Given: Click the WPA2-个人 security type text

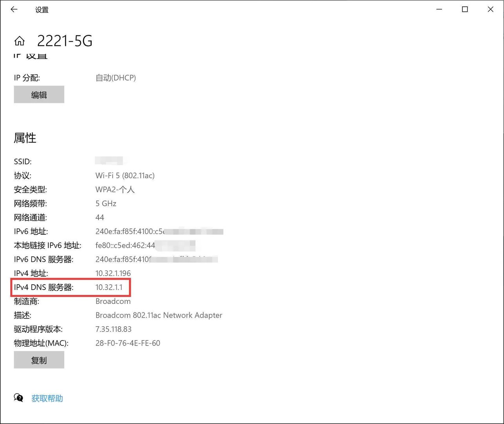Looking at the screenshot, I should pos(115,190).
